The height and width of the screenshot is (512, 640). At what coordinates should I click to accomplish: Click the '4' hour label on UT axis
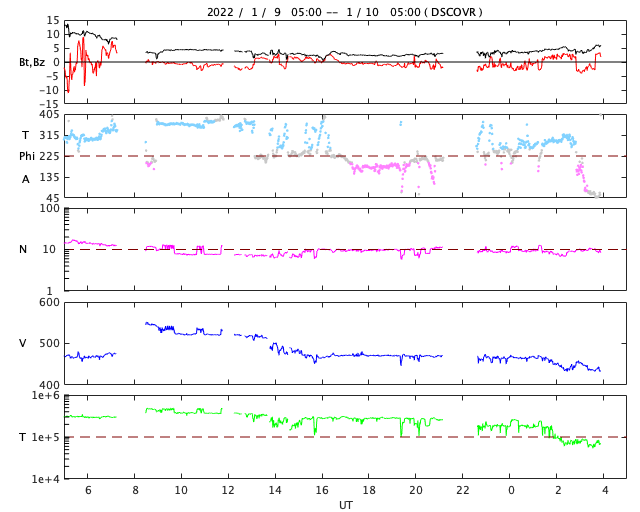[604, 490]
